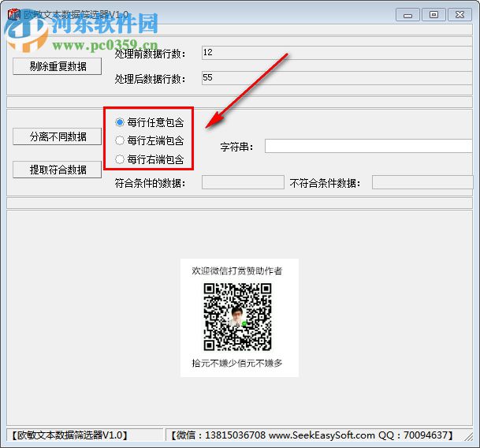Click the 符合条件的数据: label
480x448 pixels.
pos(150,183)
